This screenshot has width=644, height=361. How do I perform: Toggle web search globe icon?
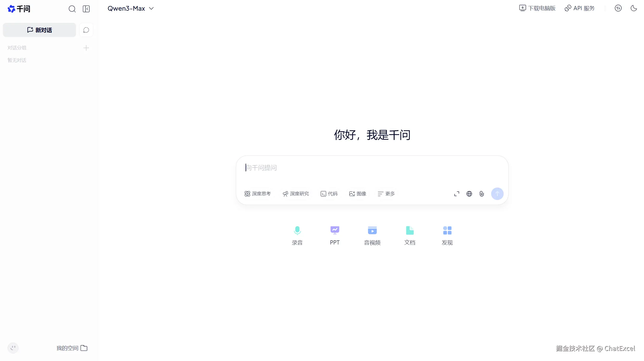tap(469, 194)
